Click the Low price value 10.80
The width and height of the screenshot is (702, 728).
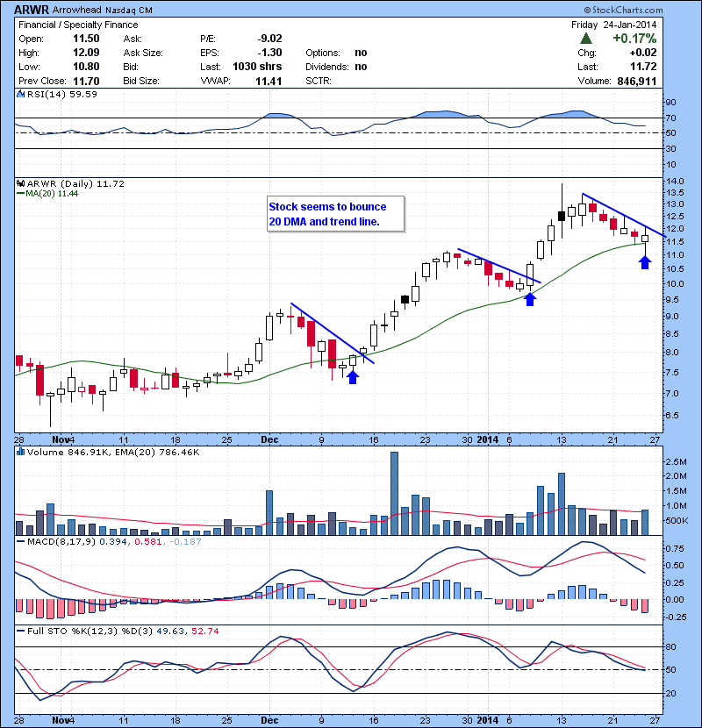pos(86,67)
